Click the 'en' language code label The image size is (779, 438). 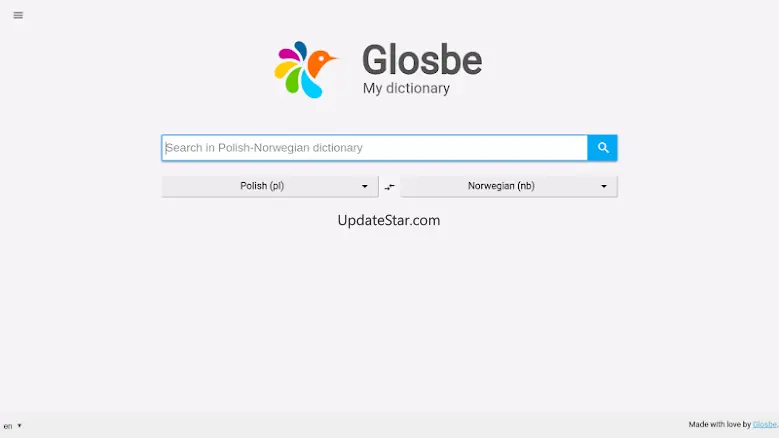[8, 426]
